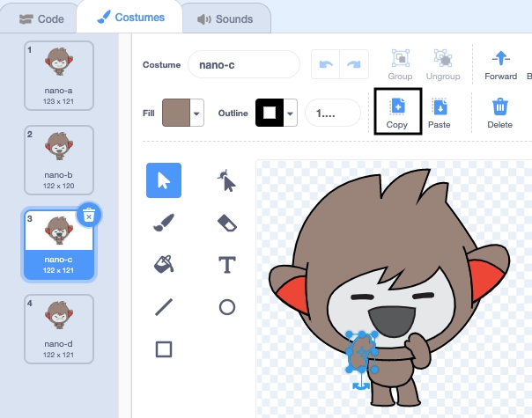Open the Fill color dropdown
This screenshot has height=418, width=532.
[x=197, y=113]
